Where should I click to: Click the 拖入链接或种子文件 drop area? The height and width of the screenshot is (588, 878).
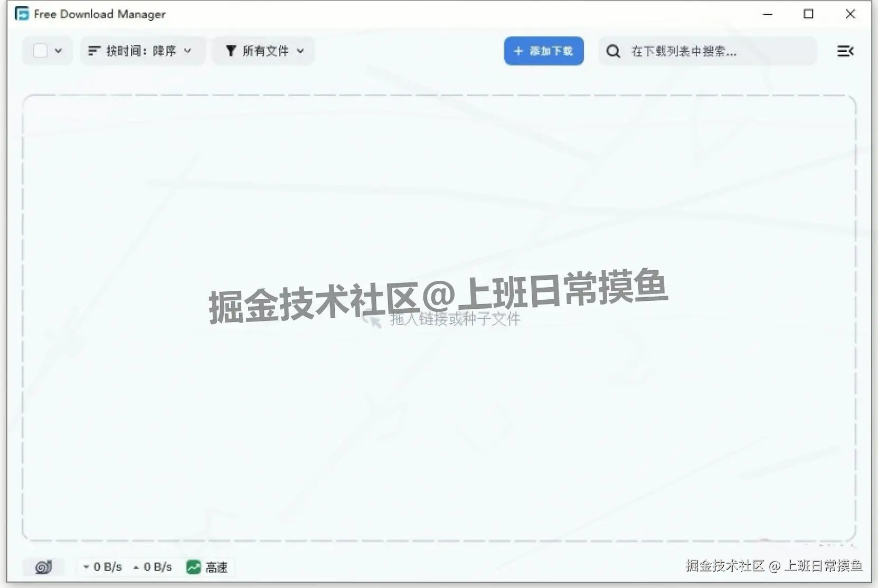pos(454,318)
